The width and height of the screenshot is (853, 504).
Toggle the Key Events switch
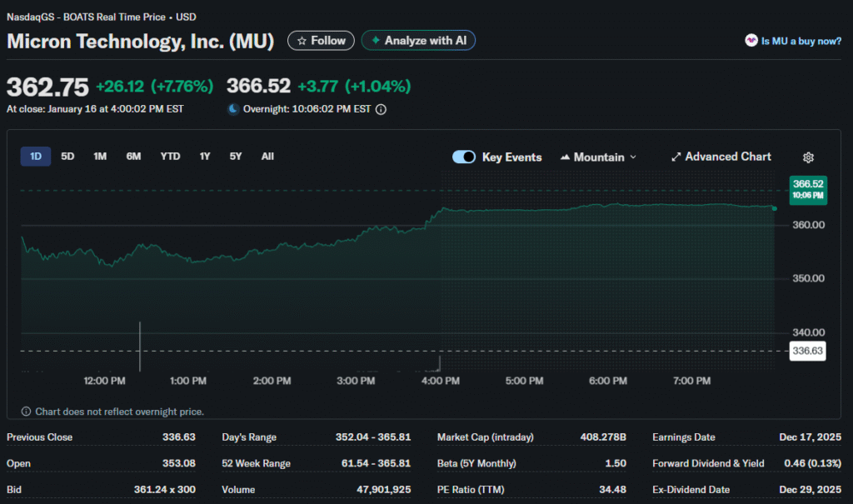[464, 157]
